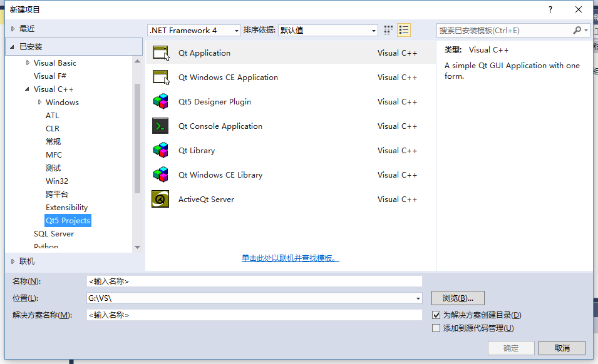Focus the 搜索已安装模板 search box
598x364 pixels.
504,31
